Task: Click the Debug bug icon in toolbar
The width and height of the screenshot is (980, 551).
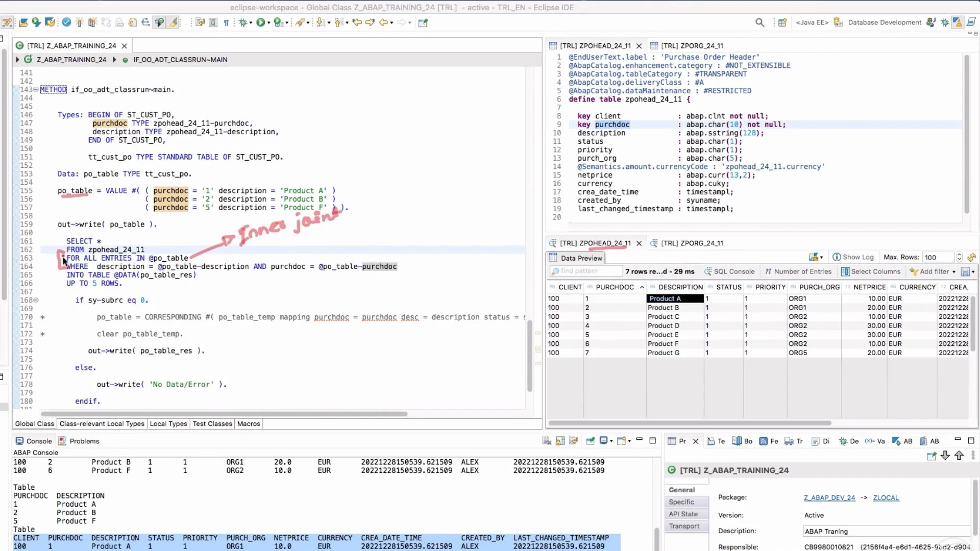Action: tap(243, 22)
